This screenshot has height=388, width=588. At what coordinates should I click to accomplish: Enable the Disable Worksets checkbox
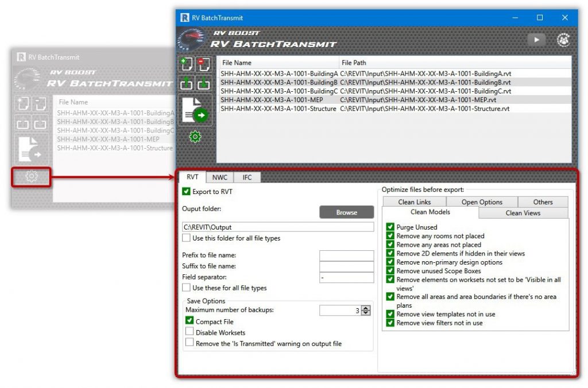[x=189, y=332]
